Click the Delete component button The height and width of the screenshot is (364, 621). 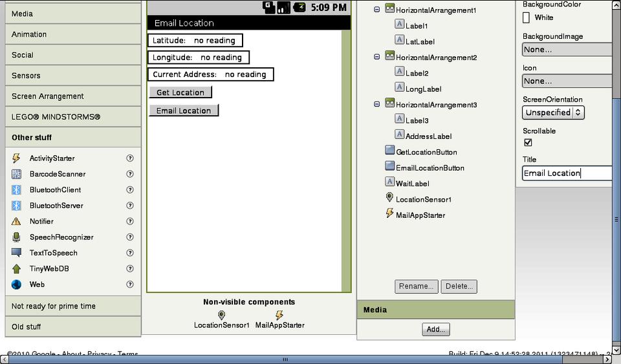(x=459, y=286)
